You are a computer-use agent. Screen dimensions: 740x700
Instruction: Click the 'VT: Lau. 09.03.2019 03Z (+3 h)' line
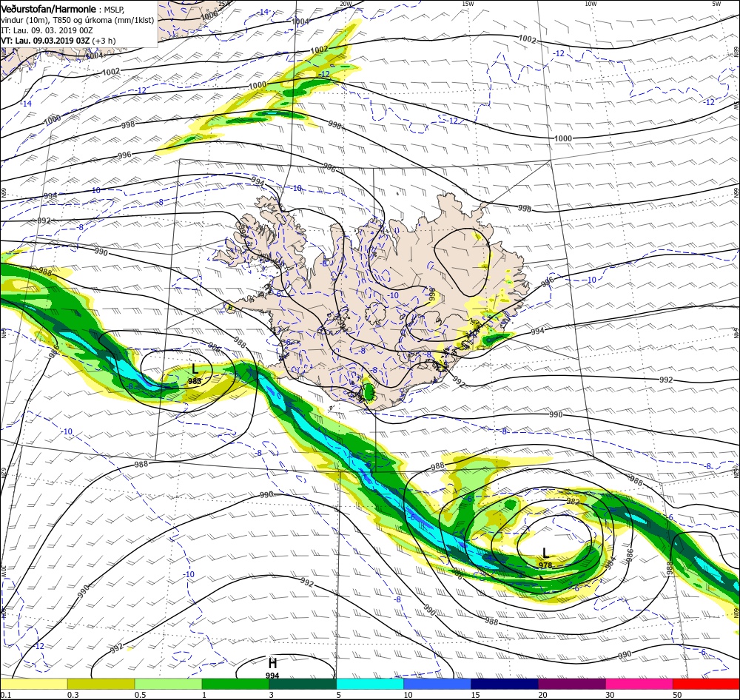[58, 41]
